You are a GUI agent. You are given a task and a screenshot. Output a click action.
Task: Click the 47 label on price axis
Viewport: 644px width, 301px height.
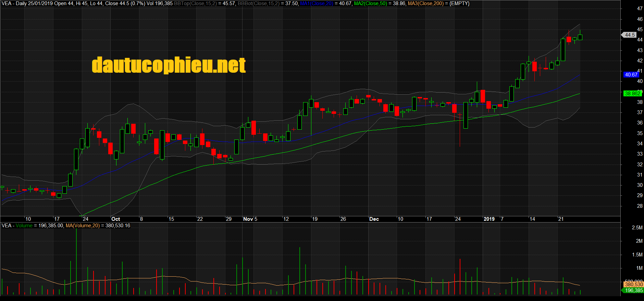pyautogui.click(x=640, y=9)
